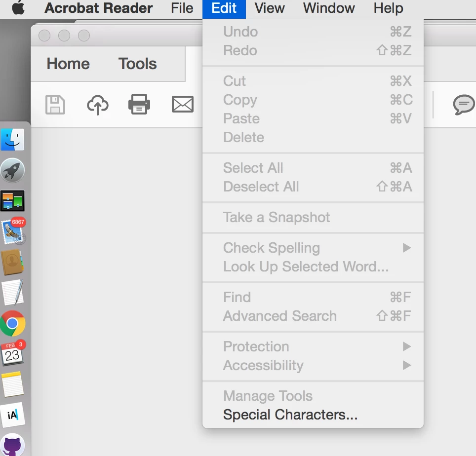Expand the Accessibility submenu arrow
The height and width of the screenshot is (456, 476).
(x=406, y=365)
